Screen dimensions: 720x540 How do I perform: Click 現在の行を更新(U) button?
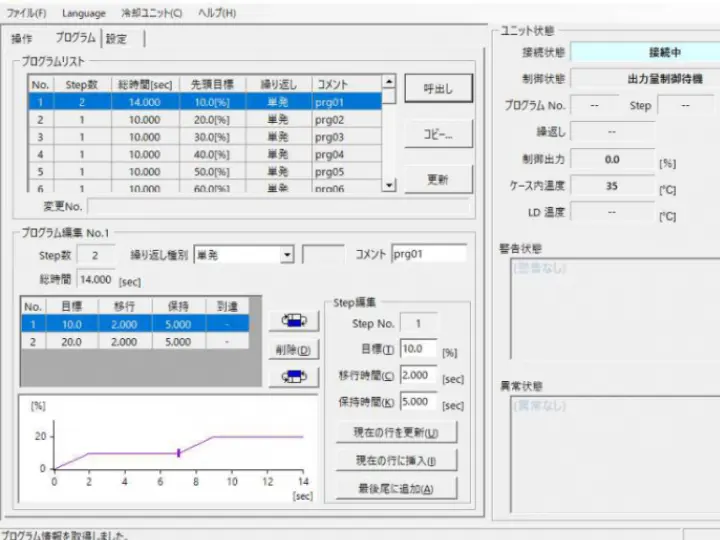point(397,432)
